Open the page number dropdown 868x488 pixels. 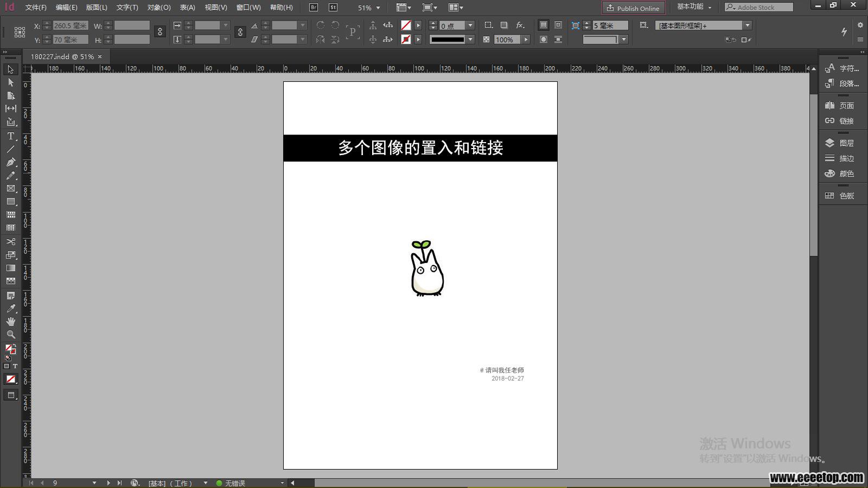[94, 483]
